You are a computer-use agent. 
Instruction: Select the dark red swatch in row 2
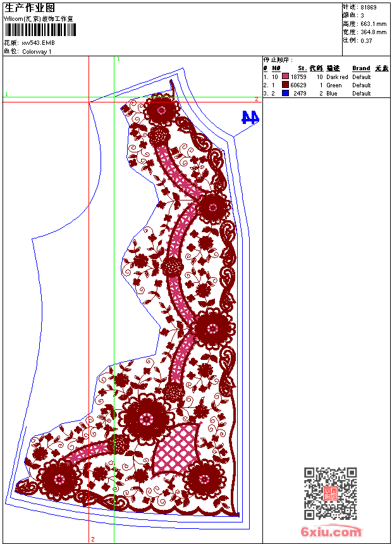coord(286,85)
